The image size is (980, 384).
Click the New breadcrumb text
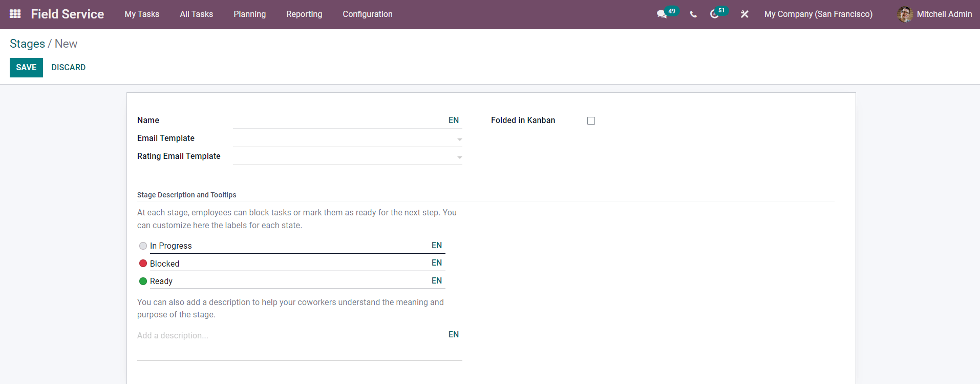[x=66, y=44]
